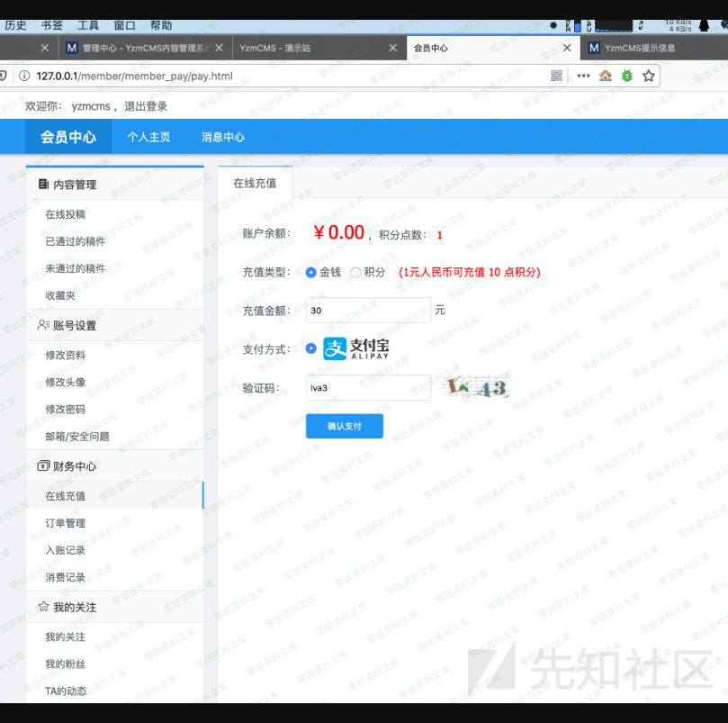The height and width of the screenshot is (723, 728).
Task: Select the 积分 recharge type radio
Action: pos(356,272)
